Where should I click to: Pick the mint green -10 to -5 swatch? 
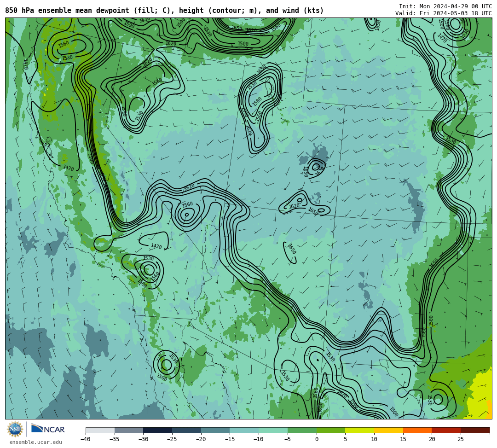[x=273, y=430]
